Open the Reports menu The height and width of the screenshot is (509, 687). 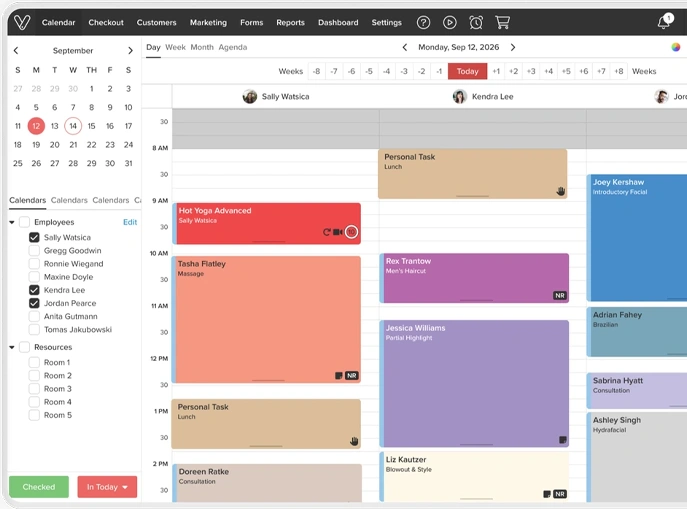(290, 22)
